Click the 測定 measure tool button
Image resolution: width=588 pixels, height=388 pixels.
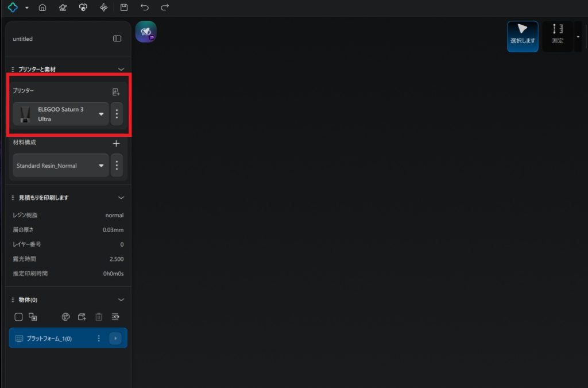558,36
